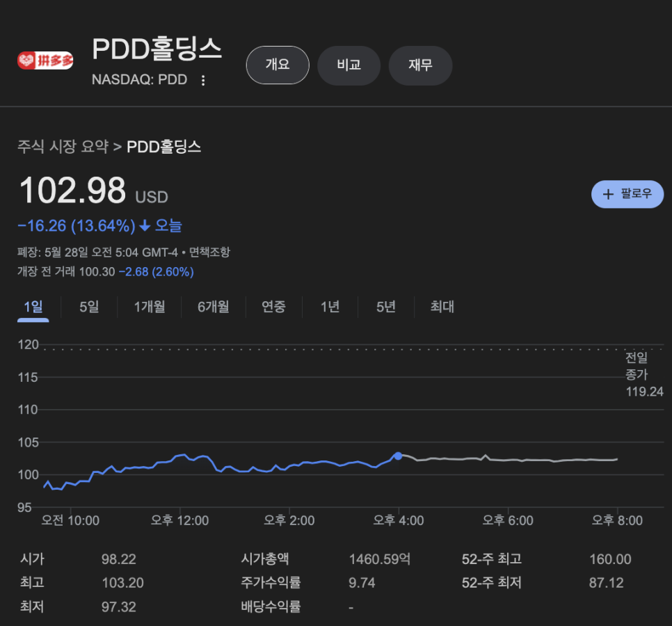Click the Pinduoduo company logo
The height and width of the screenshot is (626, 672).
[x=45, y=61]
